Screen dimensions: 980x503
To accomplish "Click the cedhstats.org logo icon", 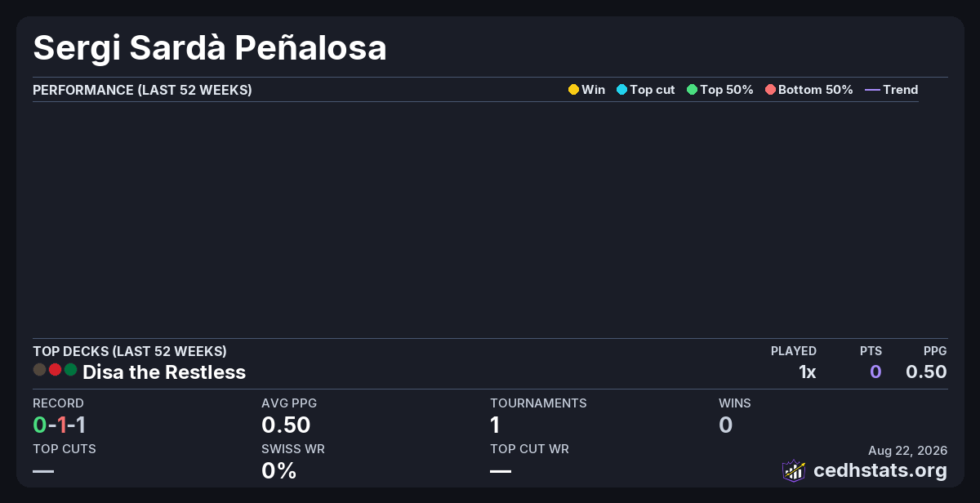I will click(794, 470).
